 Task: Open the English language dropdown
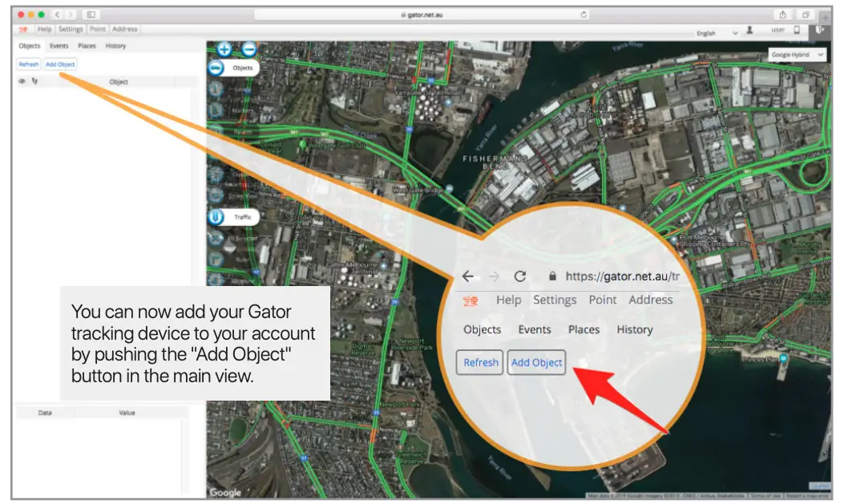(717, 34)
